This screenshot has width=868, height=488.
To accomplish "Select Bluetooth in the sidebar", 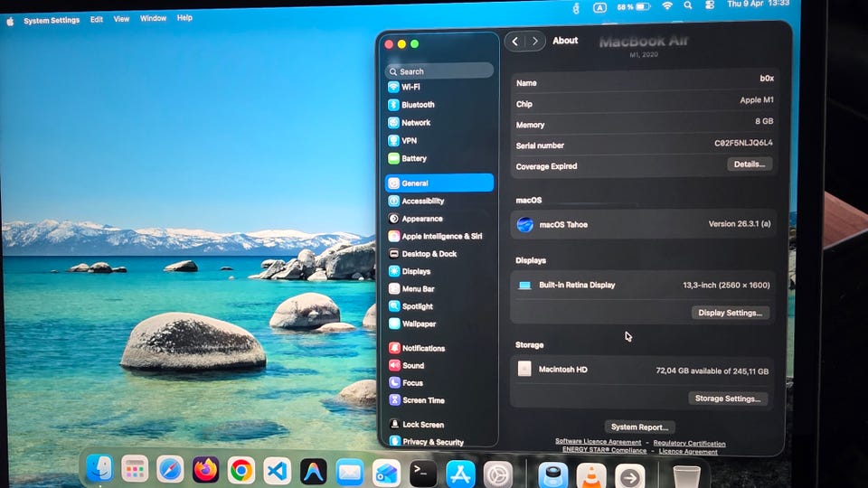I will pyautogui.click(x=418, y=105).
